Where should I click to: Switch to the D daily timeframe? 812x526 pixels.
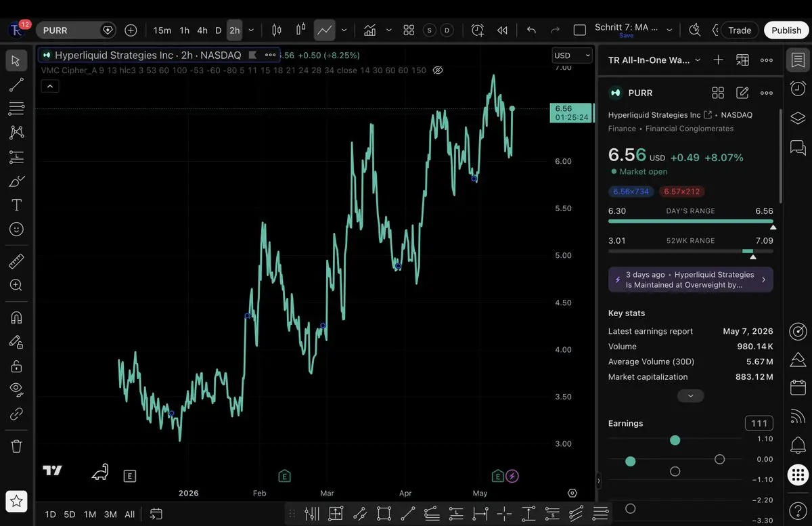(219, 30)
